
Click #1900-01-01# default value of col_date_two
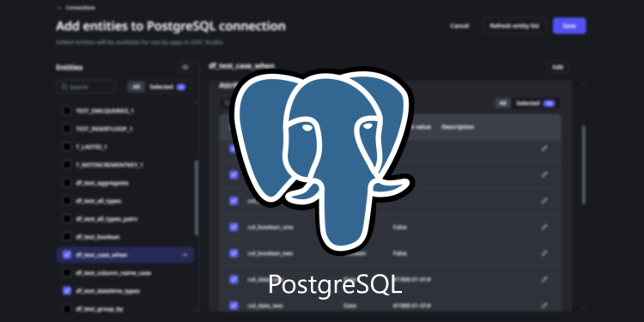411,306
